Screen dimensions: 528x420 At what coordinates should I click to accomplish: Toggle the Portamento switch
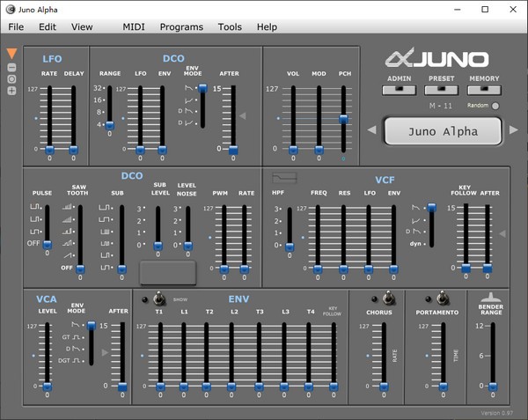(x=443, y=299)
